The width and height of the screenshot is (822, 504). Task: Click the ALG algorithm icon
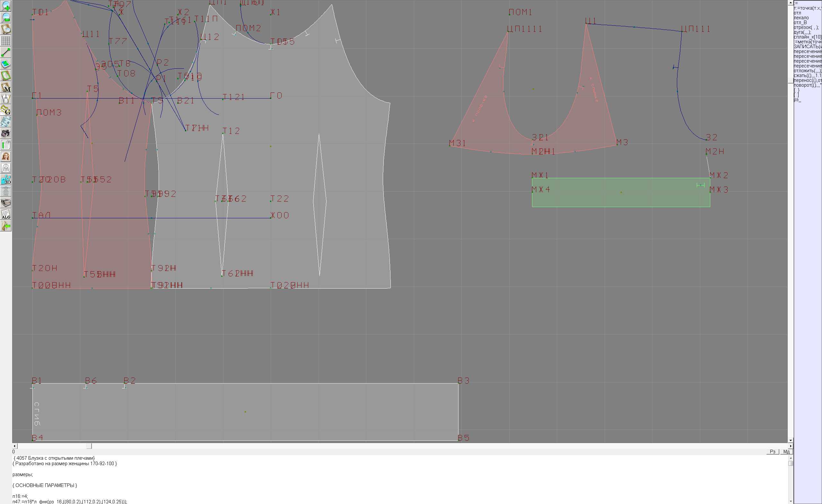(x=6, y=214)
